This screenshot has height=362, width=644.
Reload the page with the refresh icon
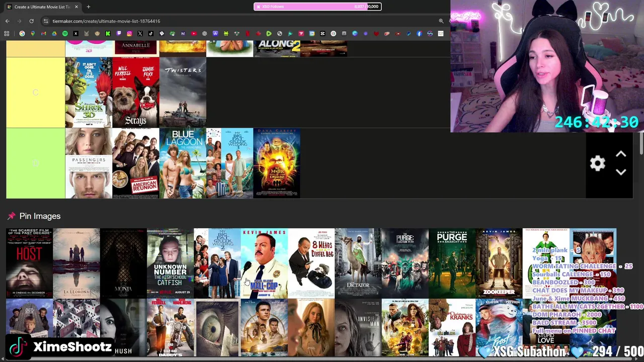(x=31, y=21)
